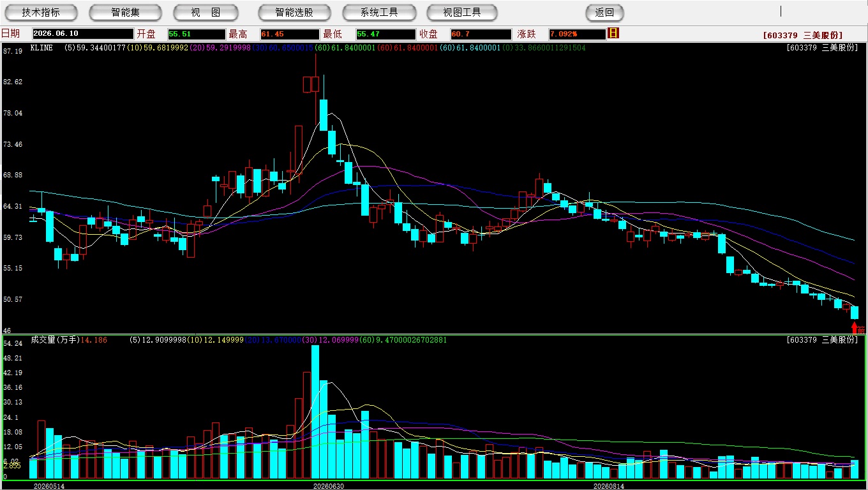Click the red arrow signal marker

coord(855,327)
